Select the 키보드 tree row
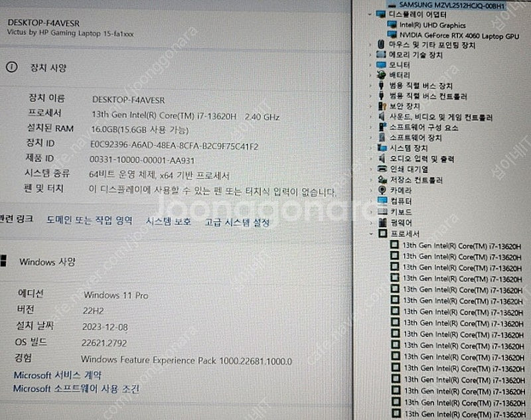 point(402,212)
